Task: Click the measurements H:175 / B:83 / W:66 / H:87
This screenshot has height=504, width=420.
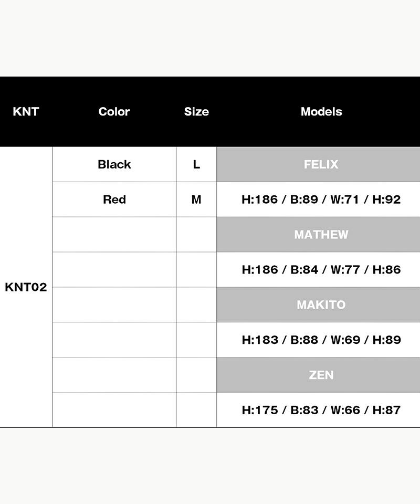Action: click(321, 410)
